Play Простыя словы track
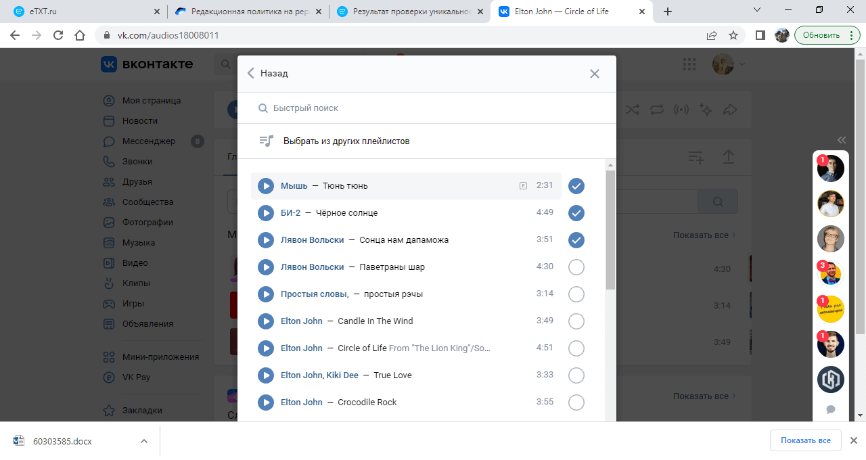Viewport: 866px width, 460px height. (266, 294)
